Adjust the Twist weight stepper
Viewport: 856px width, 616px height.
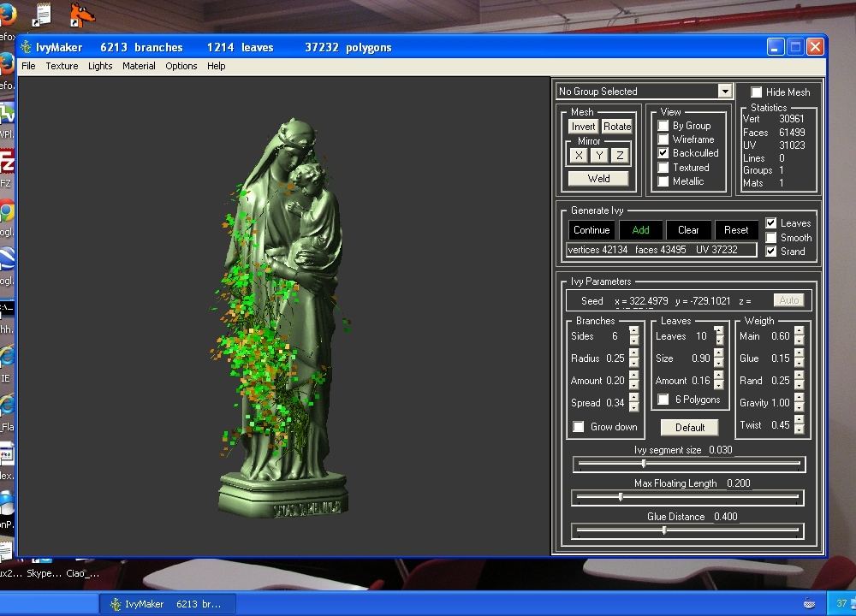[800, 425]
